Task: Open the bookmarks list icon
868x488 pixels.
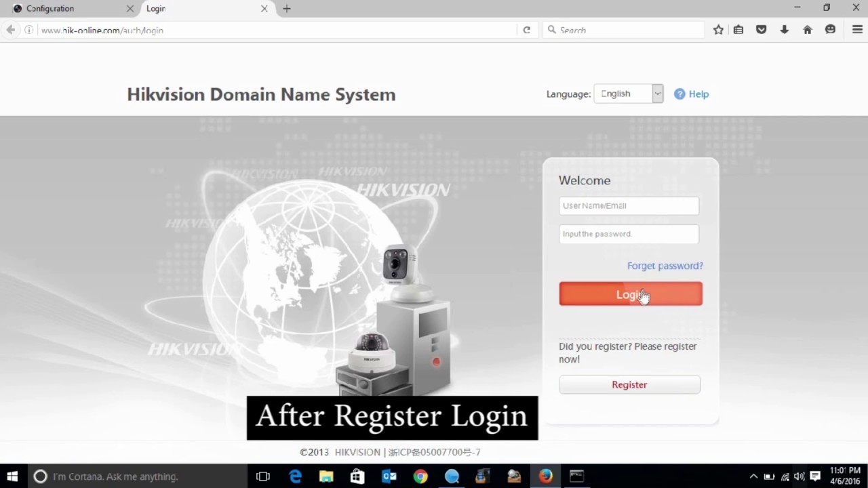Action: pyautogui.click(x=738, y=30)
